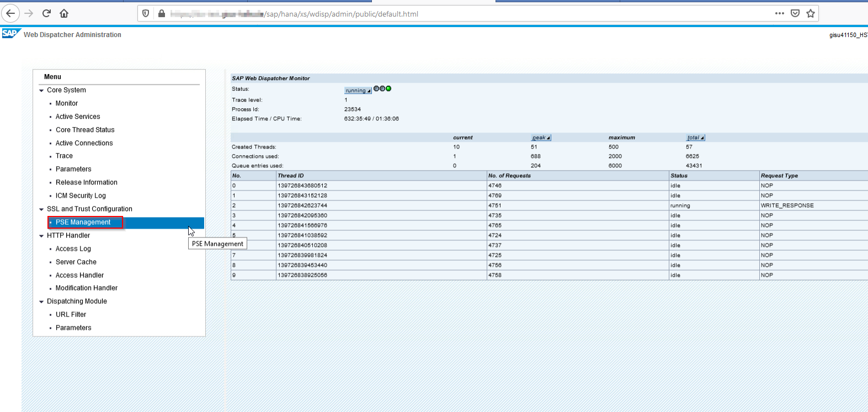This screenshot has height=412, width=868.
Task: Click the Save to Pocket icon
Action: [795, 13]
